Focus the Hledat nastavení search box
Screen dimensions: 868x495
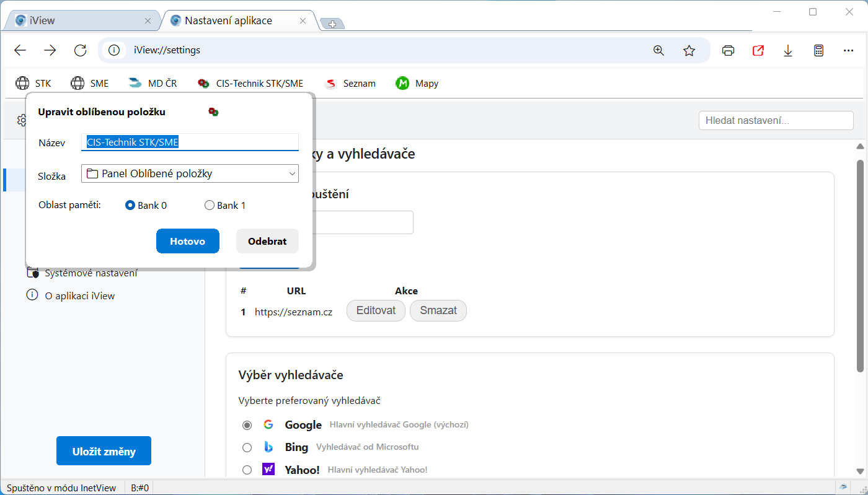pos(776,120)
